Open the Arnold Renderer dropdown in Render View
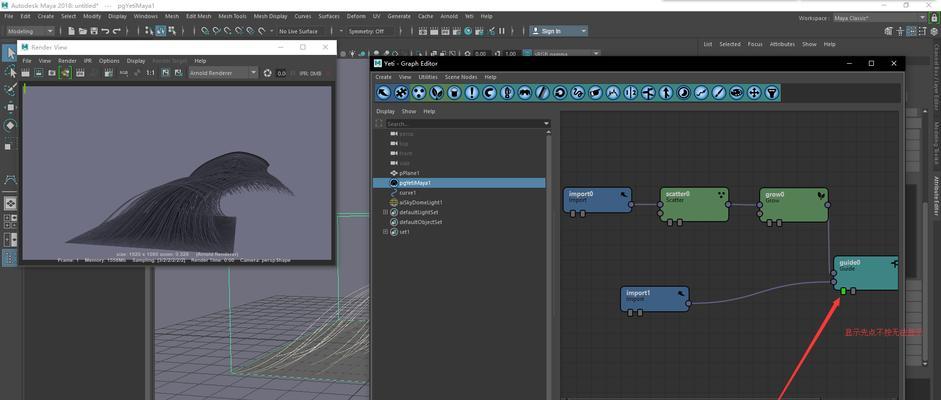The width and height of the screenshot is (941, 400). tap(223, 73)
